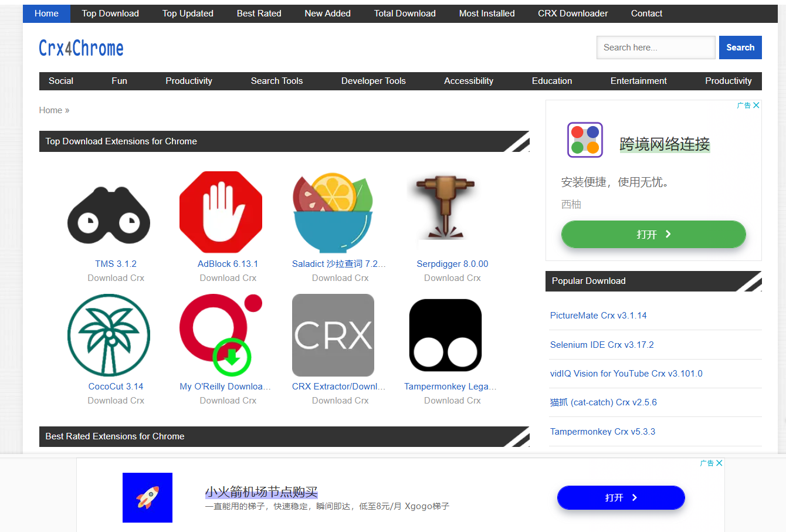Click Download Crx under CRX Extractor

(340, 401)
